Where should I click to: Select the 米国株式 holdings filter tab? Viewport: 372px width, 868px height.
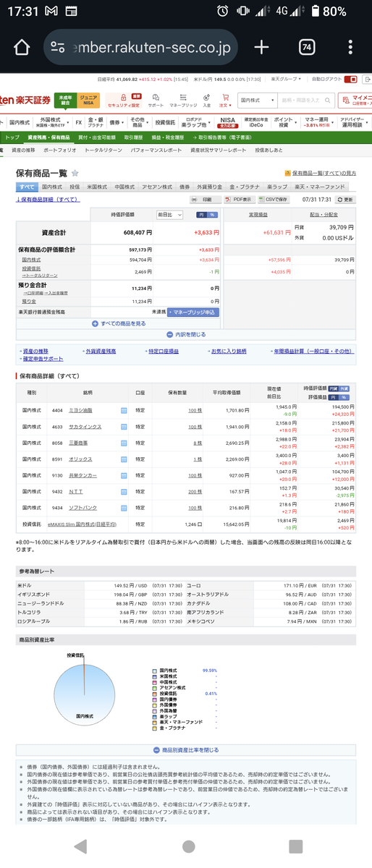click(98, 187)
